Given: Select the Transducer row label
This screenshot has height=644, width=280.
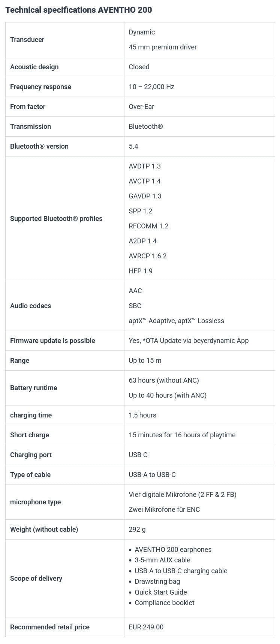Looking at the screenshot, I should click(27, 40).
